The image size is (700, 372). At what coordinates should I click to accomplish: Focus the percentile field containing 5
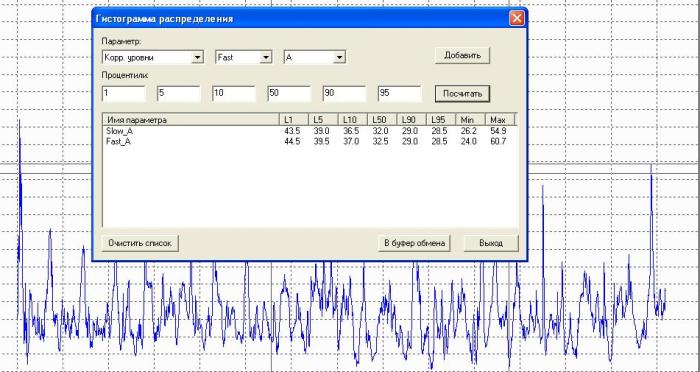[x=179, y=94]
